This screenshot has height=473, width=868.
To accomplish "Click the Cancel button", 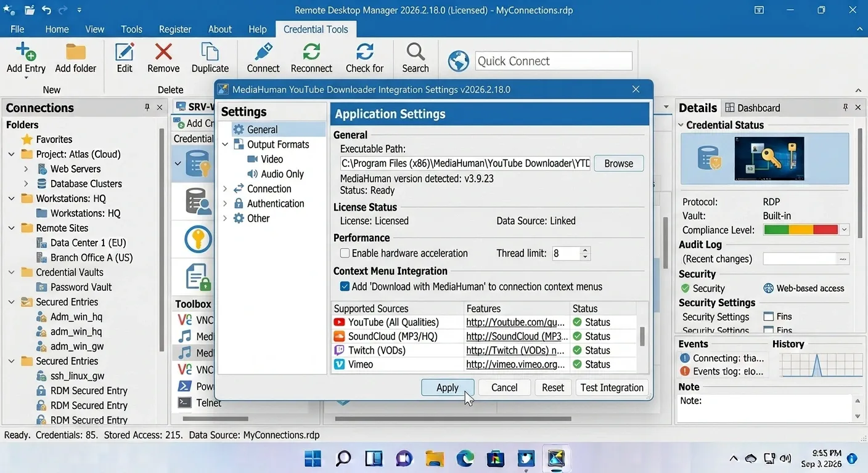I will point(504,387).
